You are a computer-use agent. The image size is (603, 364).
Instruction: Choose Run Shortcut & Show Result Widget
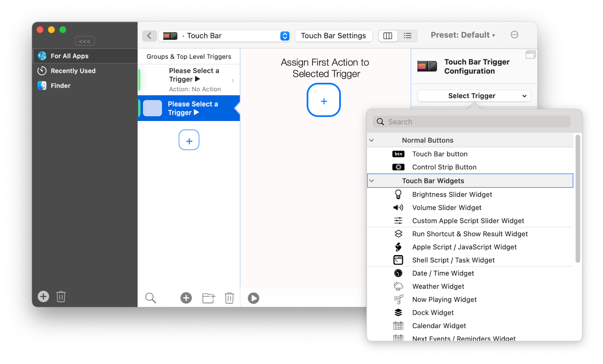tap(470, 234)
